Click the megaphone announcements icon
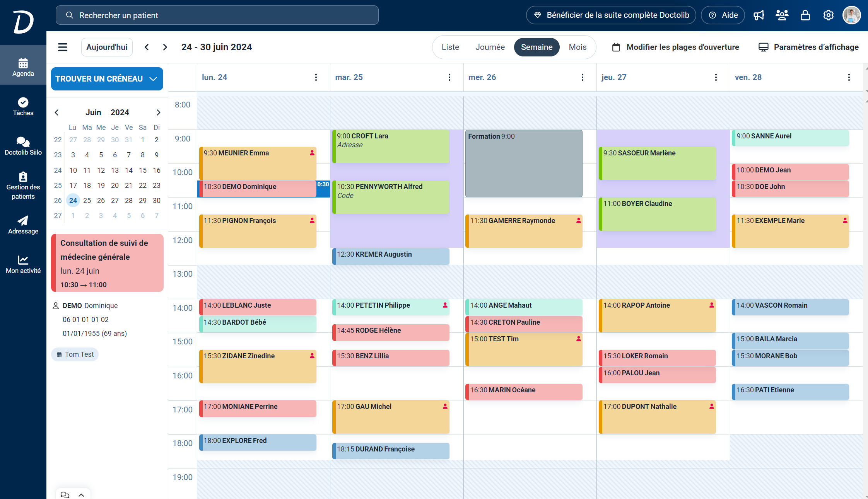The image size is (868, 499). pyautogui.click(x=759, y=15)
